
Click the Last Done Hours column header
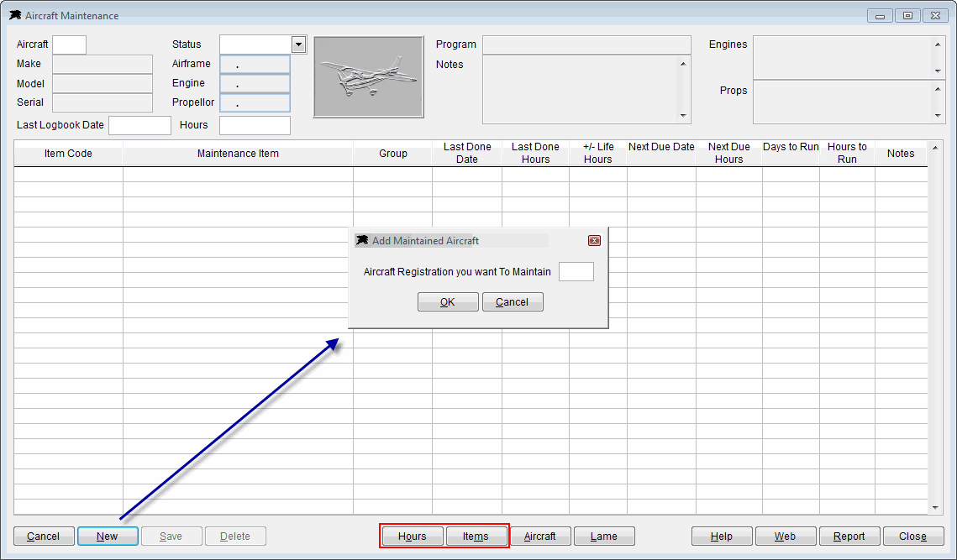535,154
